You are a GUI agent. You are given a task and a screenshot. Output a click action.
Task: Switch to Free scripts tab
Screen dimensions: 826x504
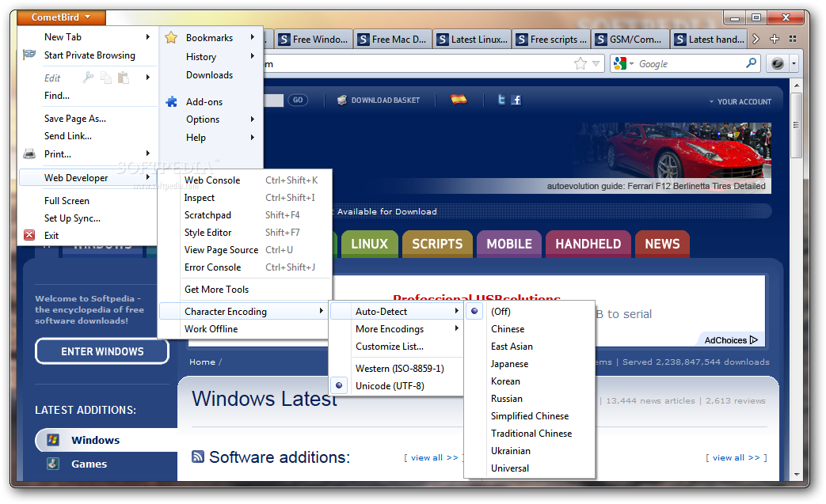coord(551,40)
